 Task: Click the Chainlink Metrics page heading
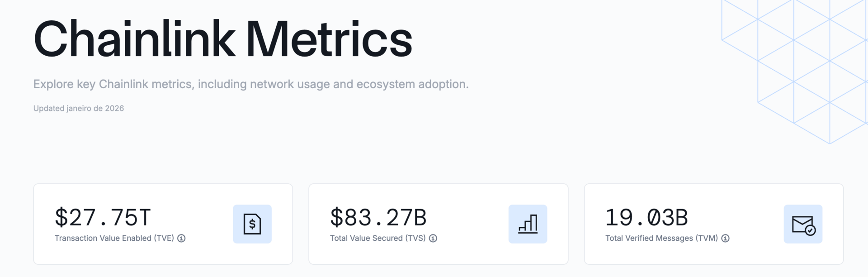coord(223,39)
